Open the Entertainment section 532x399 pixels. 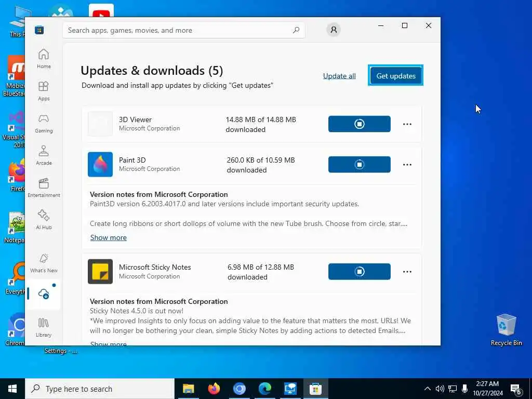tap(44, 188)
